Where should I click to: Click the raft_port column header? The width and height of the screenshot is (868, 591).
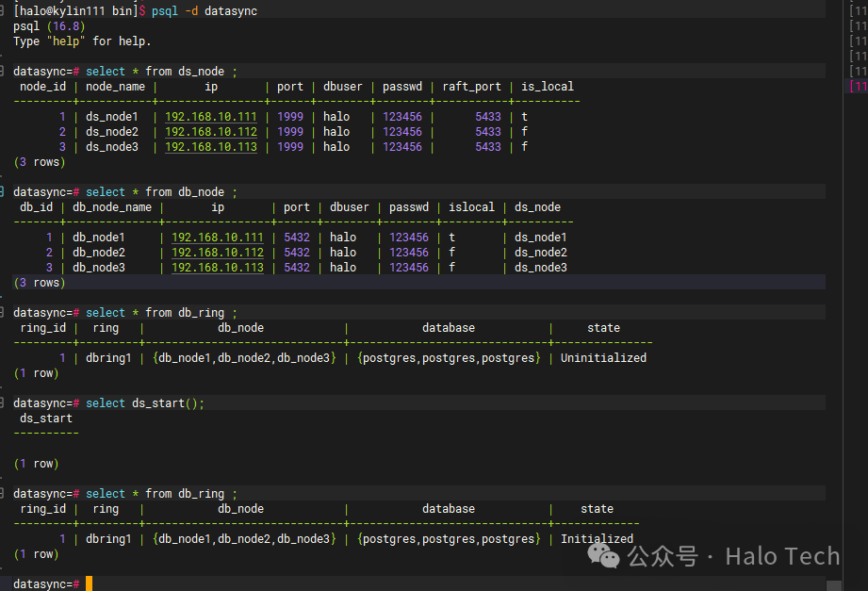click(x=473, y=87)
